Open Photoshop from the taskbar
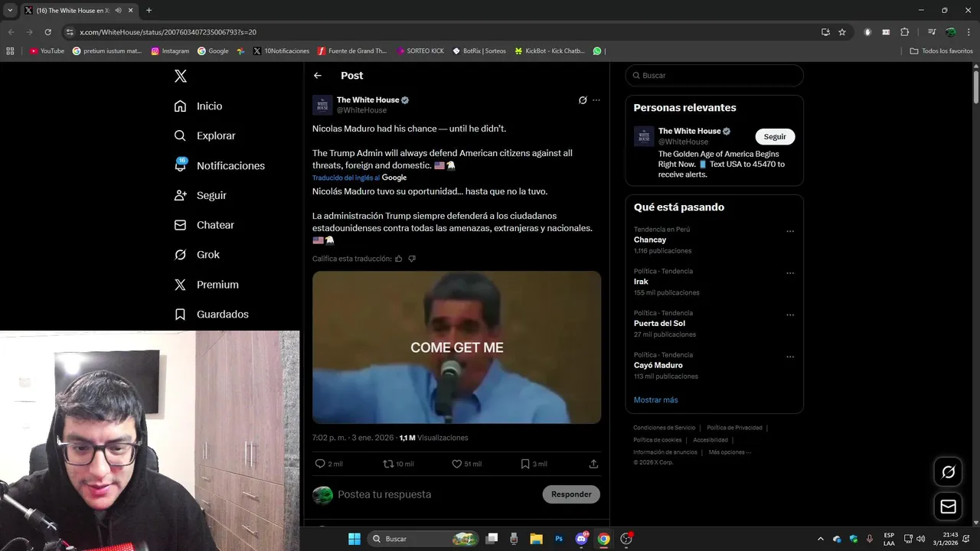 (x=559, y=539)
